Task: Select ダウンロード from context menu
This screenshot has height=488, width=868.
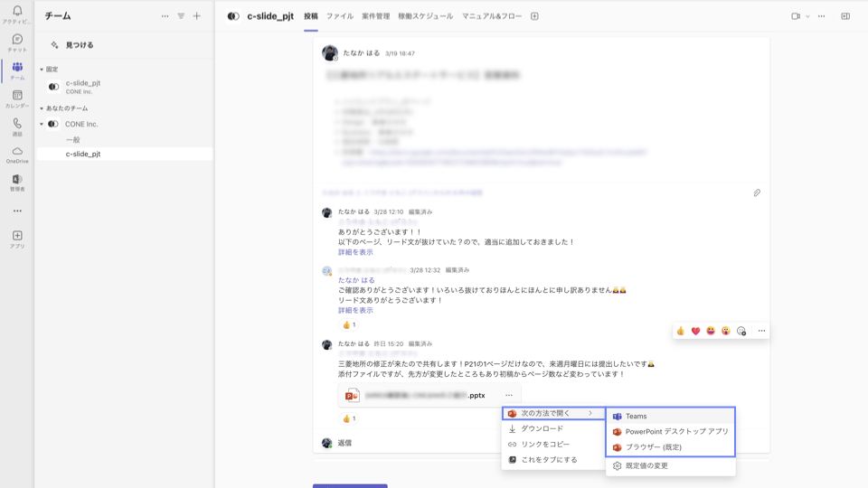Action: [x=542, y=429]
